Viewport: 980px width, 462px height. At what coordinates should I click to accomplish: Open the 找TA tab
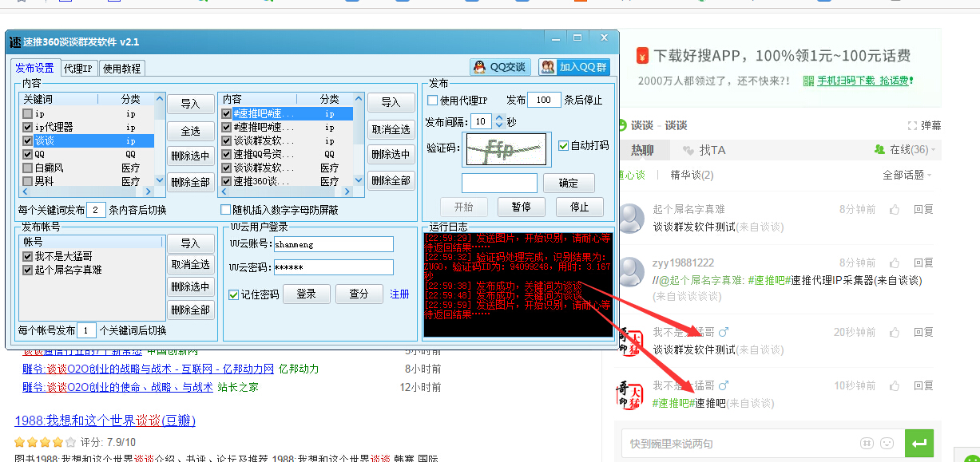click(705, 150)
